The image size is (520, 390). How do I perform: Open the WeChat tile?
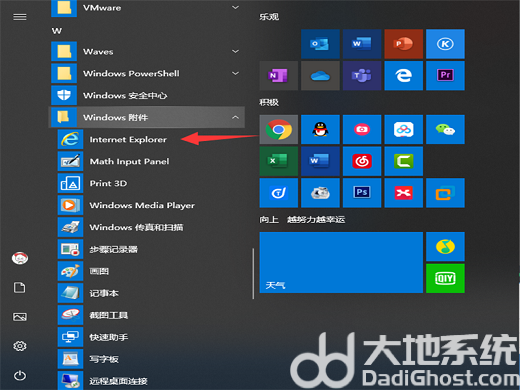445,129
